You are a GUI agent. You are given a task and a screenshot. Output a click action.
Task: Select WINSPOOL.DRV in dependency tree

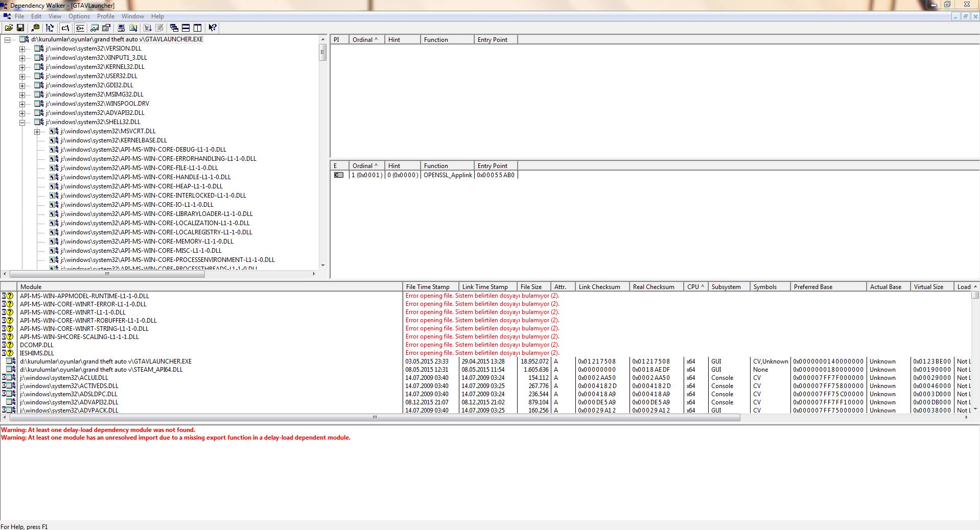(x=97, y=104)
